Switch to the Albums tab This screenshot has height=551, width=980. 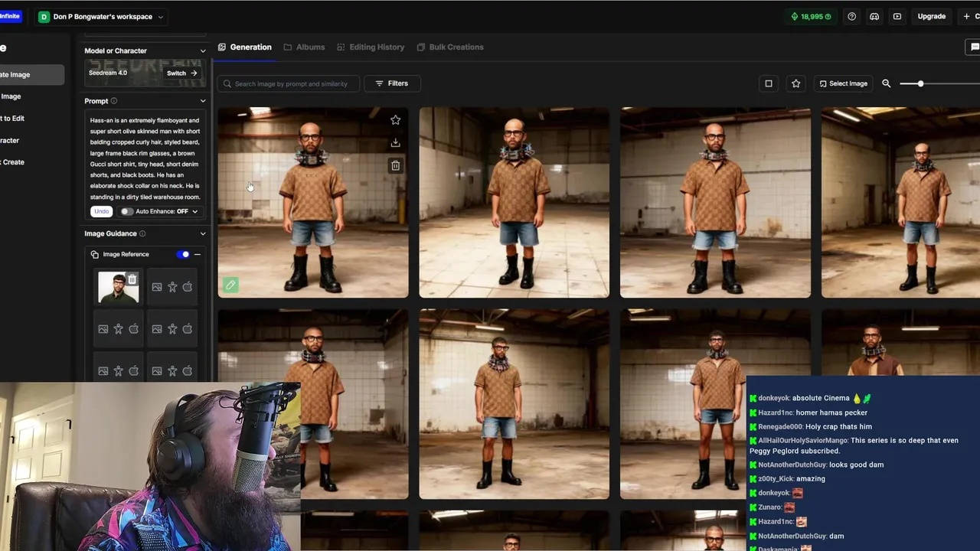pyautogui.click(x=304, y=47)
